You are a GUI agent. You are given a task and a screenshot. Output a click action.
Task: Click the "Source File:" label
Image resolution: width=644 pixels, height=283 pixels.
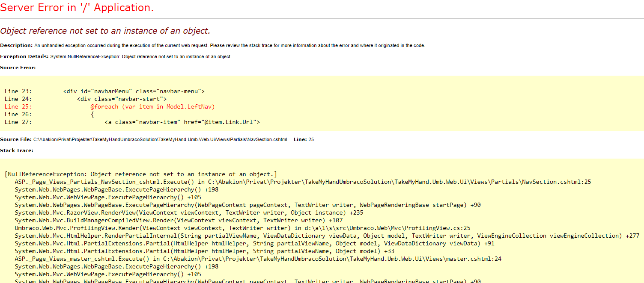pos(16,140)
